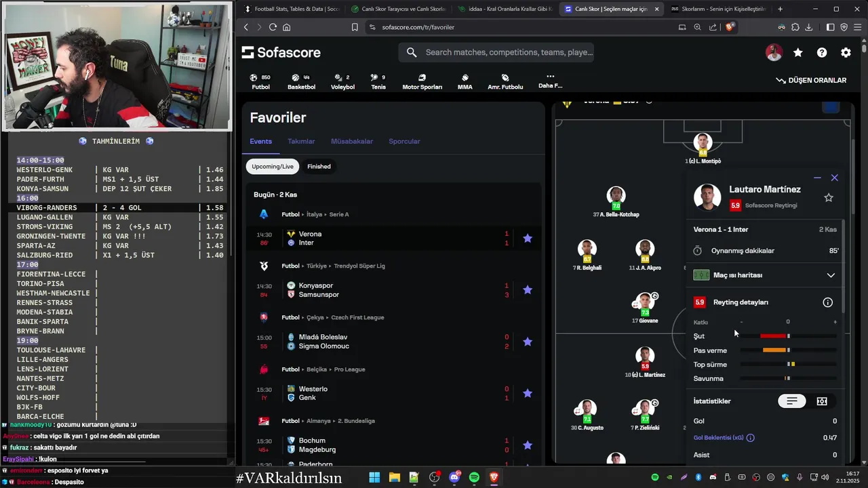The height and width of the screenshot is (488, 868).
Task: Open the Tenis sport category
Action: [378, 82]
